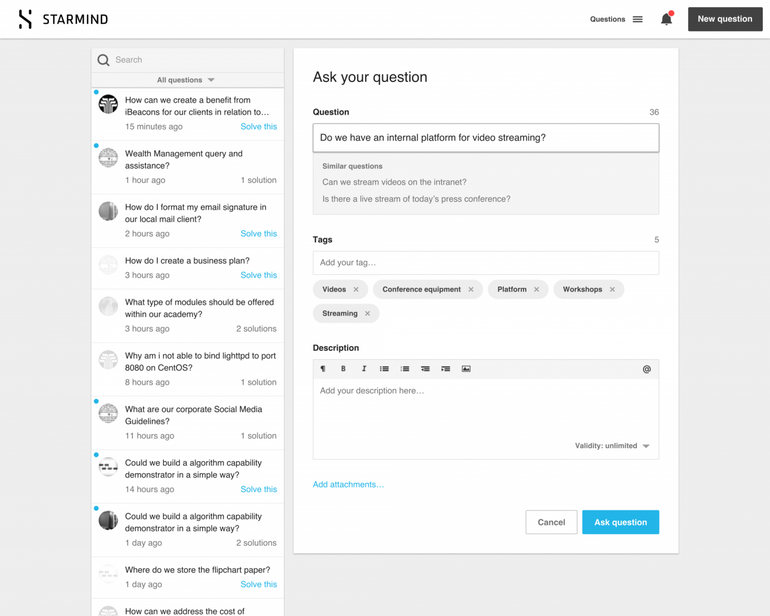Click the outdent icon

pyautogui.click(x=425, y=369)
